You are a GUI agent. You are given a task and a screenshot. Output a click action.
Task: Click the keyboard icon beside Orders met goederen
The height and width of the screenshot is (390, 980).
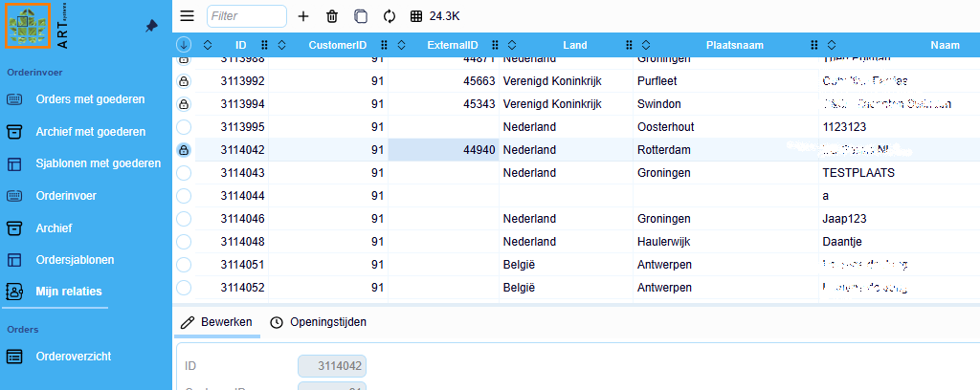pos(14,99)
